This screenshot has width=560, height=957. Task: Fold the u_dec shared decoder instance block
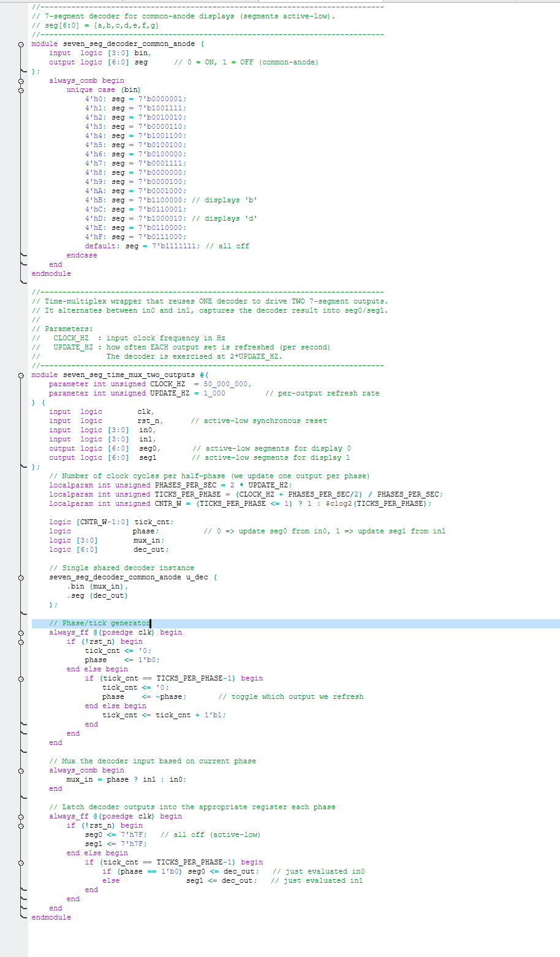pyautogui.click(x=20, y=577)
